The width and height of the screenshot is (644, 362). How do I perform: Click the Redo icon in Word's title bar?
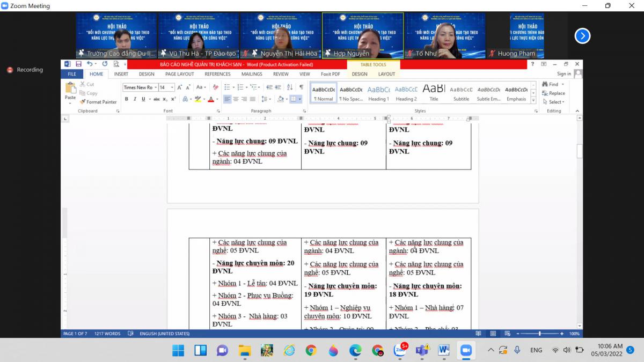pos(105,64)
